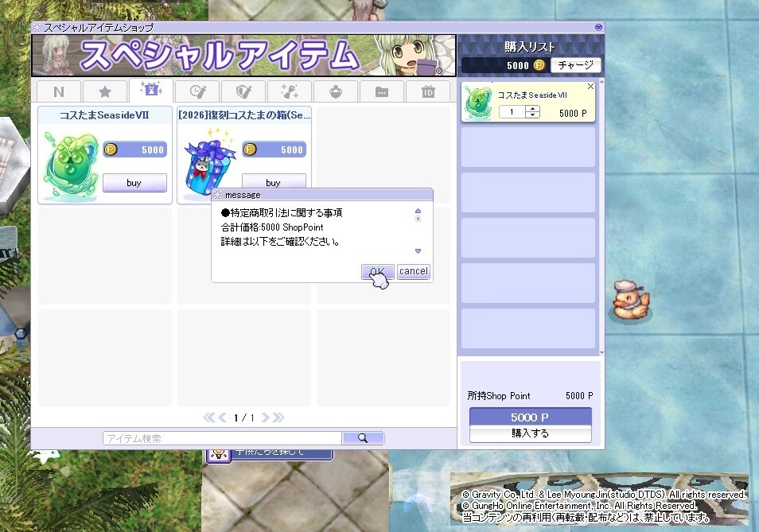This screenshot has height=532, width=759.
Task: Click the magnifier search button
Action: (363, 438)
